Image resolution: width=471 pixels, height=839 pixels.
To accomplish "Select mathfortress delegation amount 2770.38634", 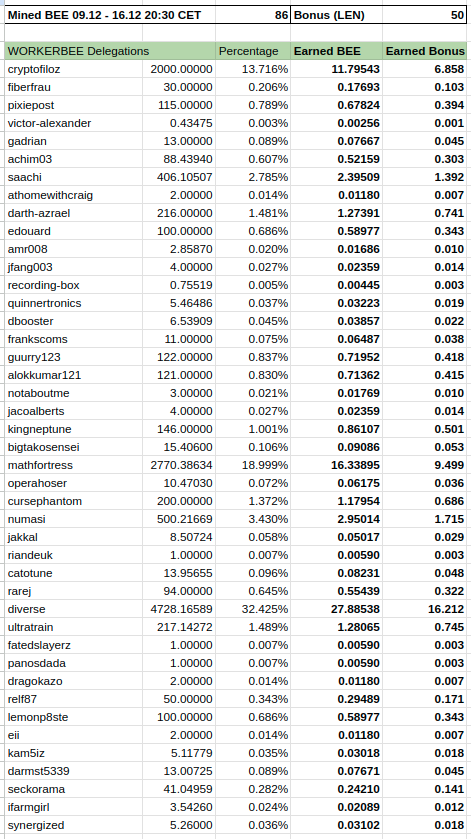I will [179, 465].
